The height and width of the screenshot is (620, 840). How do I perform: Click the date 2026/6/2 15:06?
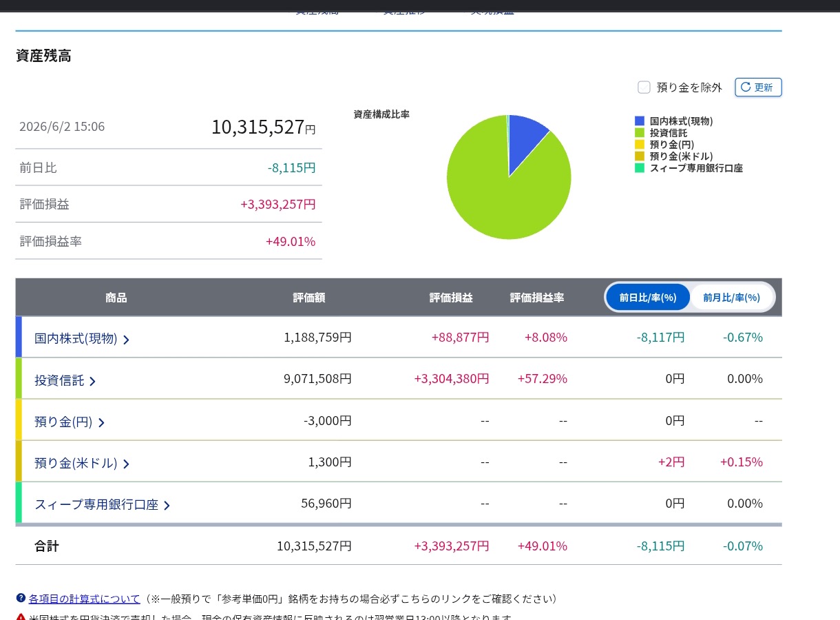[x=62, y=127]
